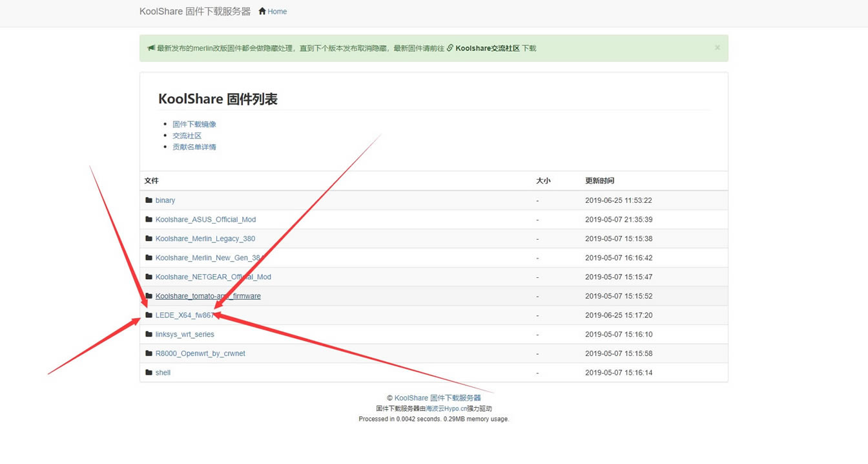The image size is (868, 464).
Task: Click the 大小 column header
Action: tap(543, 181)
